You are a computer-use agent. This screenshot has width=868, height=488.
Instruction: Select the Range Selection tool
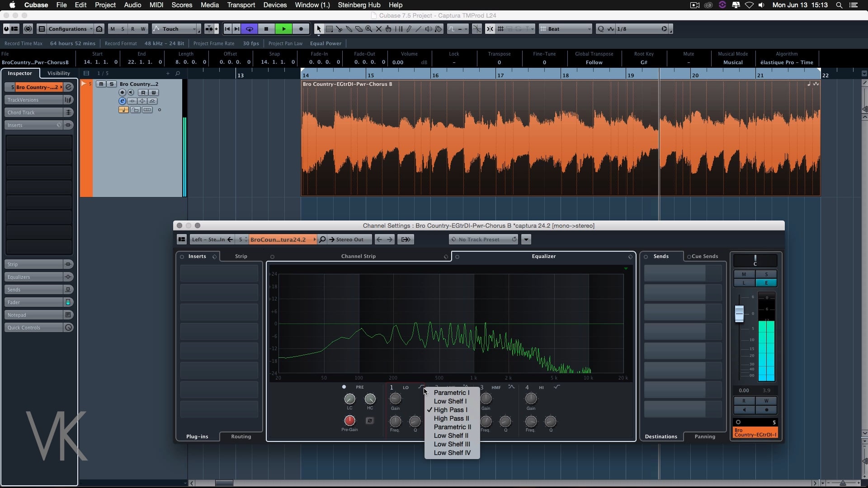(x=329, y=29)
